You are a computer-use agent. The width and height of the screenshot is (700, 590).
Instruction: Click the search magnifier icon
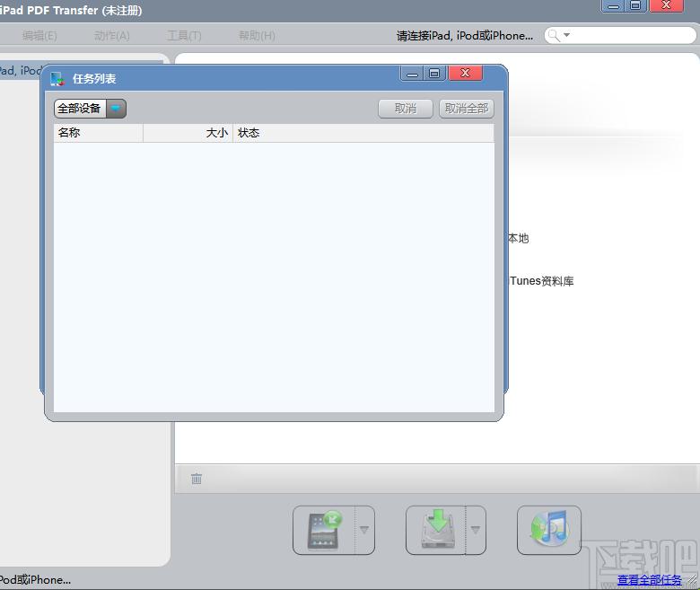point(555,36)
